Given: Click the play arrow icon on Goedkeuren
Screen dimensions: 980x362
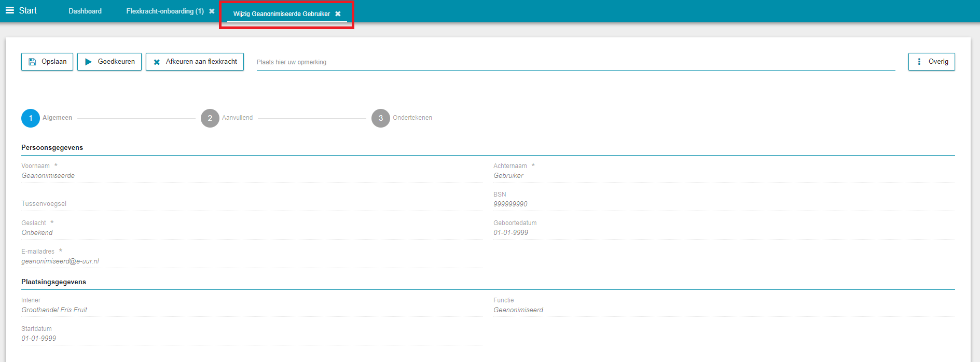Looking at the screenshot, I should click(88, 62).
